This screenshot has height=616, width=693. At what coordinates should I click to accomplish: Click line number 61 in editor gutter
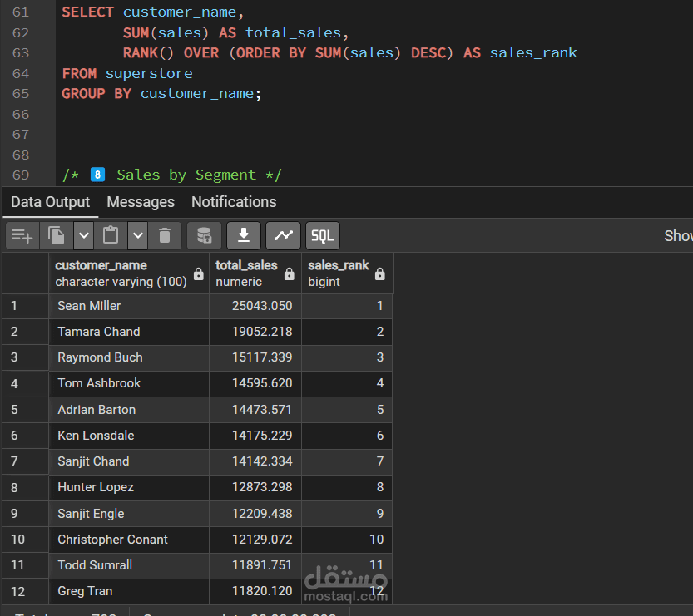click(21, 12)
